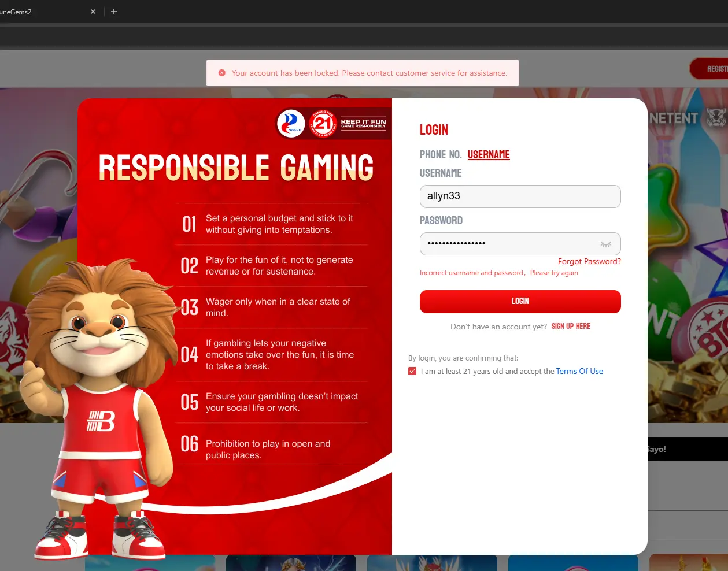Open the Forgot Password link
The width and height of the screenshot is (728, 571).
[x=589, y=261]
